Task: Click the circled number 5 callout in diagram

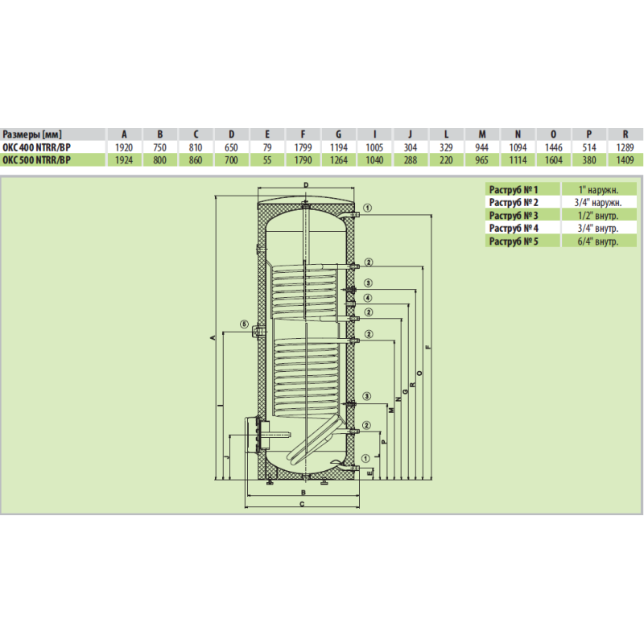Action: click(x=243, y=324)
